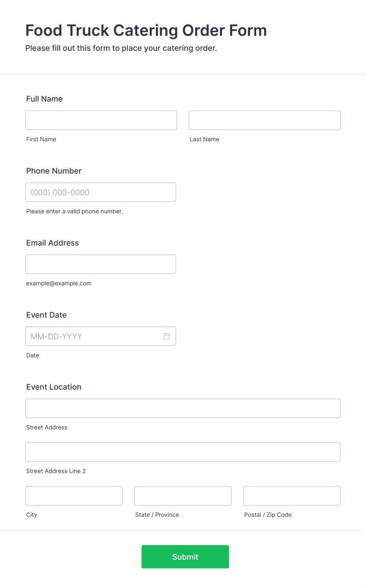Submit the catering order form
This screenshot has height=588, width=366.
185,557
